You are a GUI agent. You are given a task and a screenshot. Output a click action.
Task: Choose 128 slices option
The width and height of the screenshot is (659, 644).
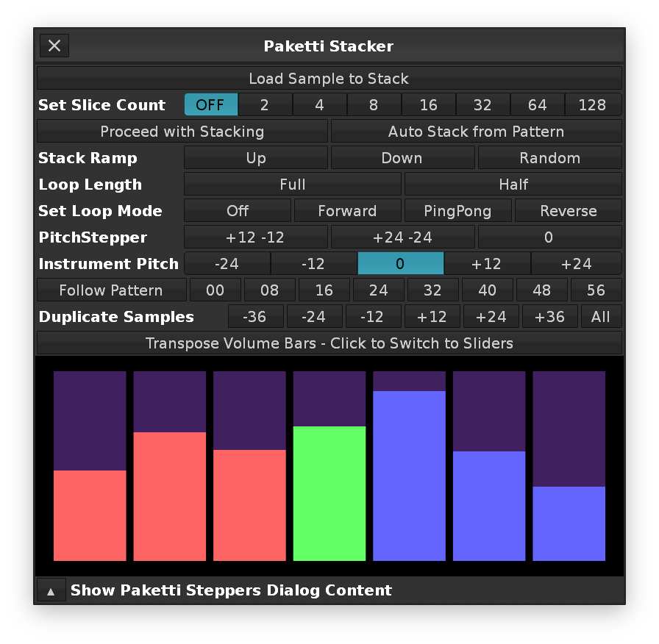(592, 105)
